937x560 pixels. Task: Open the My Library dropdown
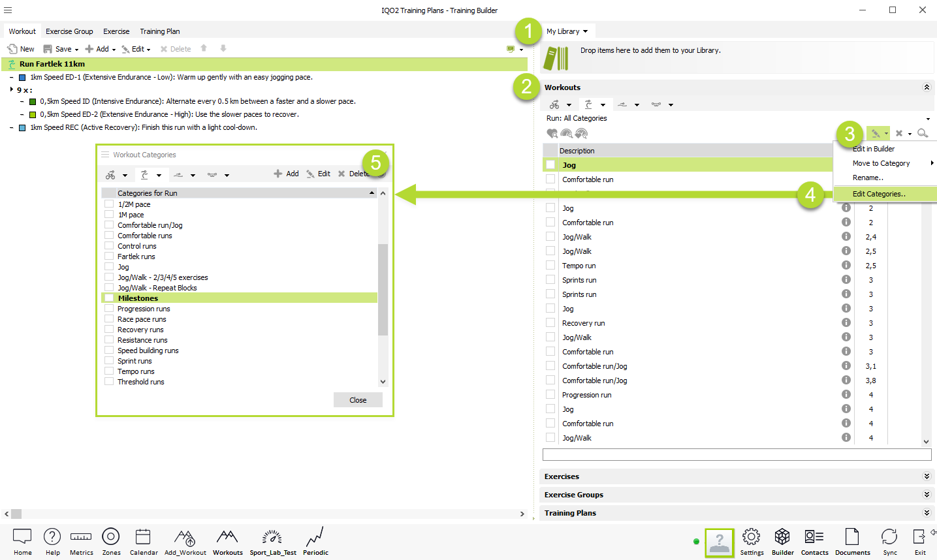tap(567, 31)
